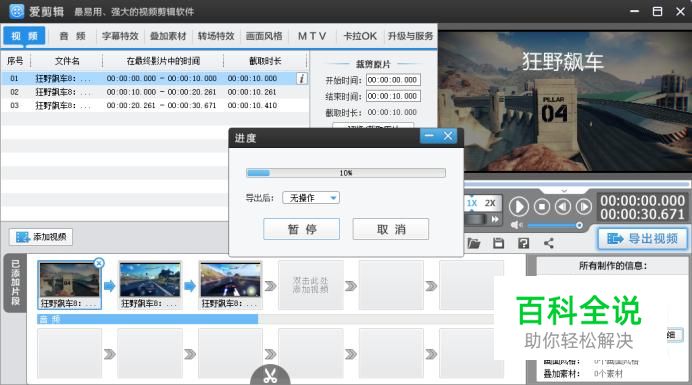Click the 序号 column header
This screenshot has height=385, width=692.
click(15, 61)
